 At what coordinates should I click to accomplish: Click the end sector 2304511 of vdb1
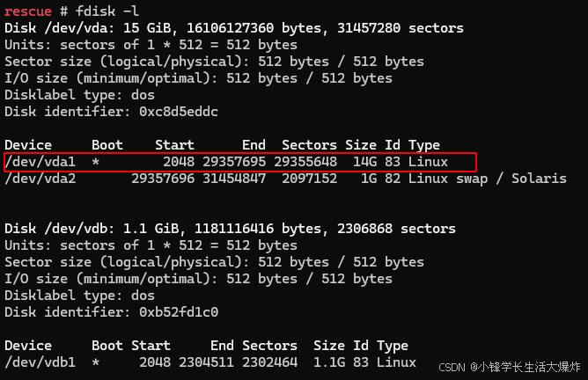pos(206,362)
